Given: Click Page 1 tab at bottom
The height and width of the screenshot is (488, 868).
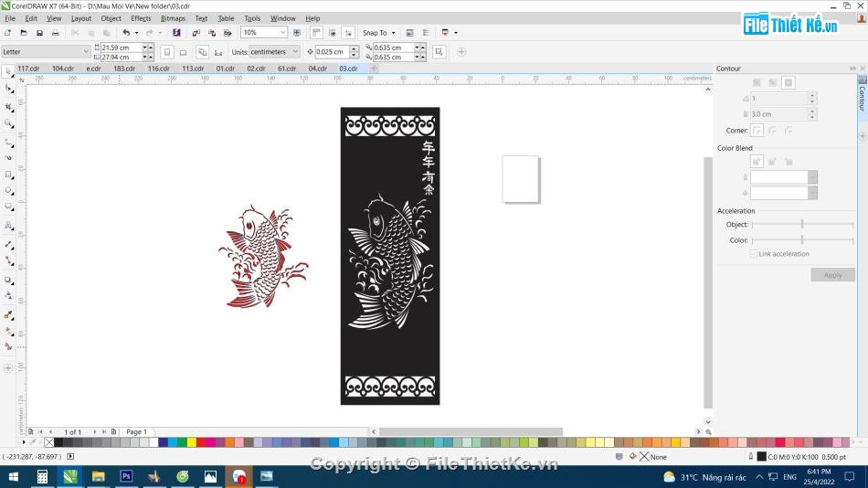Looking at the screenshot, I should [x=137, y=432].
